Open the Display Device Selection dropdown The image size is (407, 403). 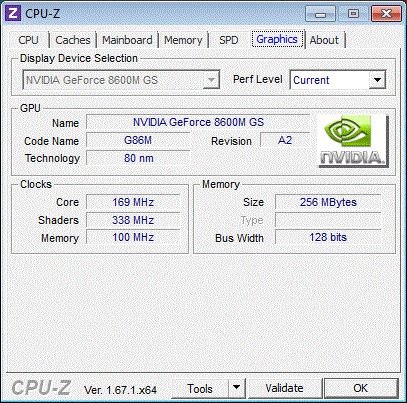[x=121, y=80]
